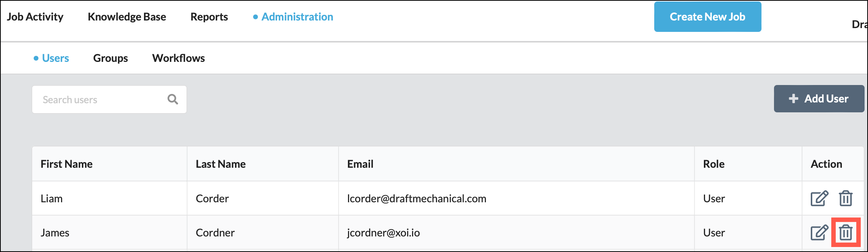
Task: Click the Role column header
Action: pos(714,164)
